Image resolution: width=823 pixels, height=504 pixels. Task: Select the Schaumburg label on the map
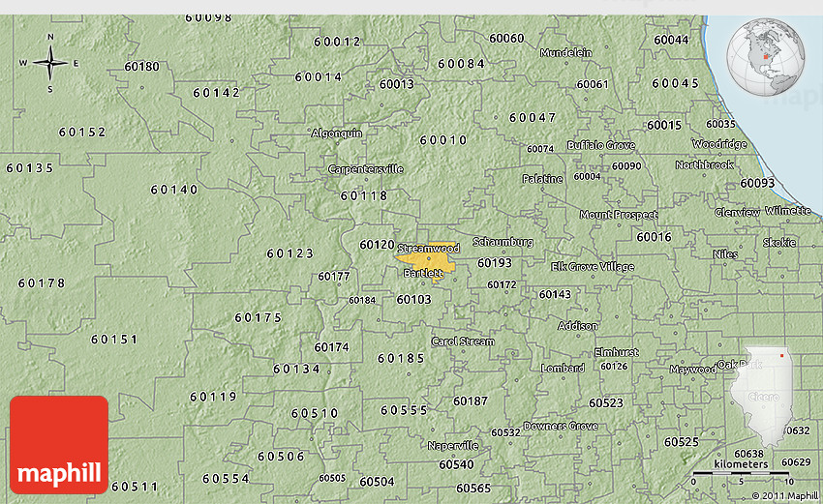click(503, 242)
